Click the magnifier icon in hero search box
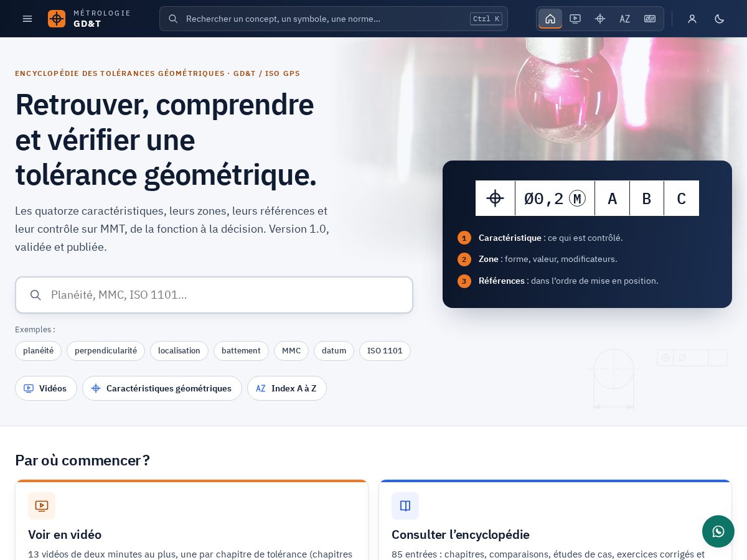 click(36, 295)
